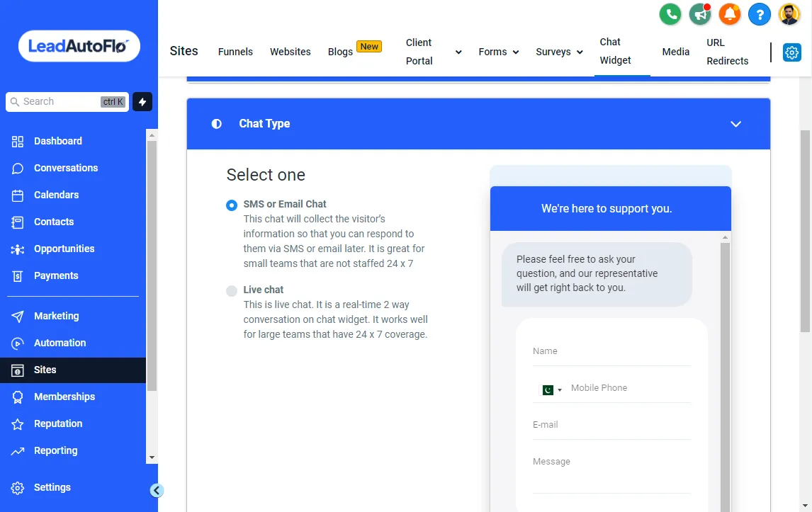
Task: Click the Automation play-circle icon
Action: tap(18, 343)
